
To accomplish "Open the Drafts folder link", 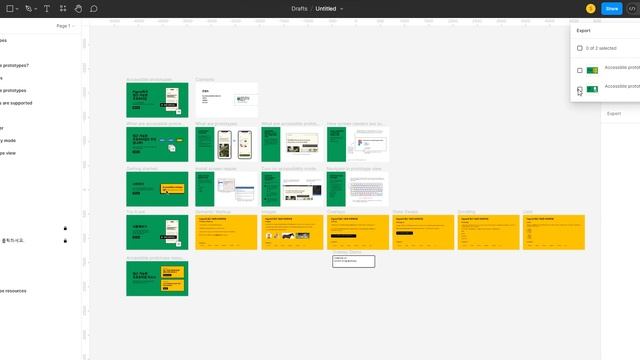I will [x=299, y=9].
